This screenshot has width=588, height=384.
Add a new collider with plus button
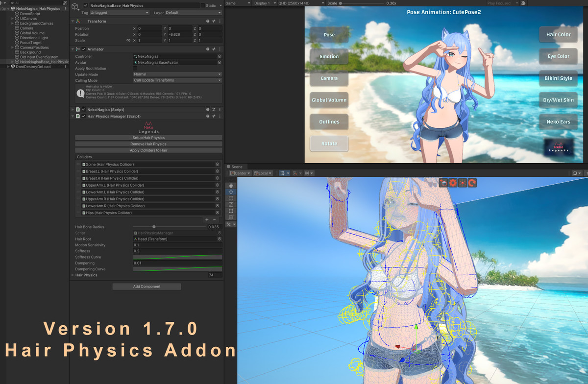[207, 220]
